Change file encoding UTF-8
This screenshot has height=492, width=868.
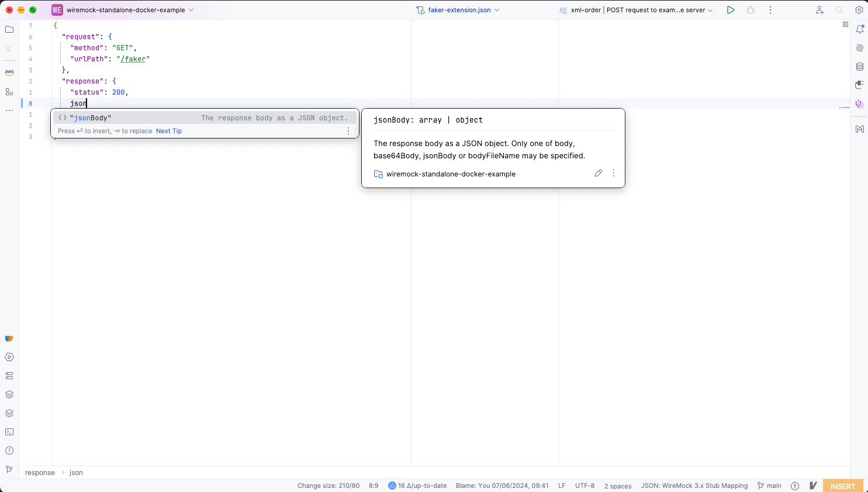point(585,486)
